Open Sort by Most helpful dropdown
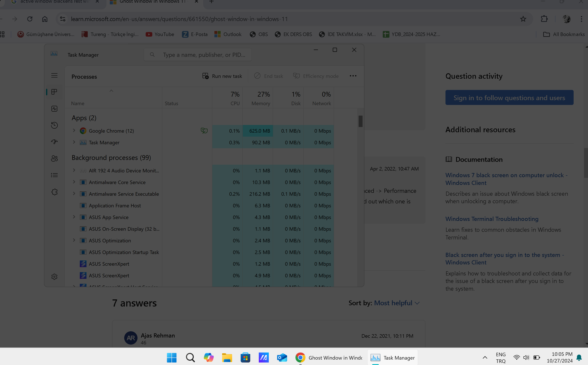588x365 pixels. [x=397, y=303]
